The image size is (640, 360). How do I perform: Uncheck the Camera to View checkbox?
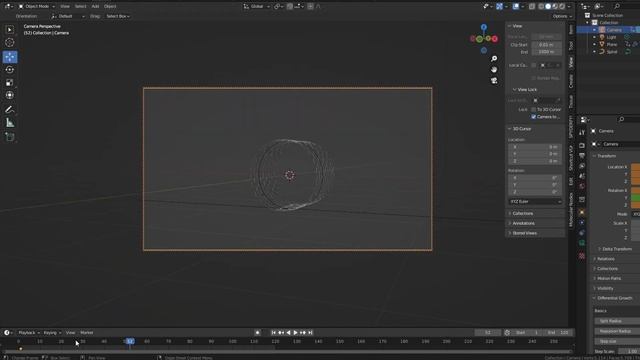(533, 117)
